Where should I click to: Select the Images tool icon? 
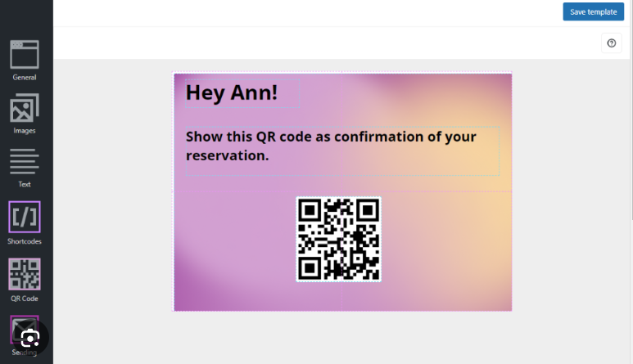(25, 108)
